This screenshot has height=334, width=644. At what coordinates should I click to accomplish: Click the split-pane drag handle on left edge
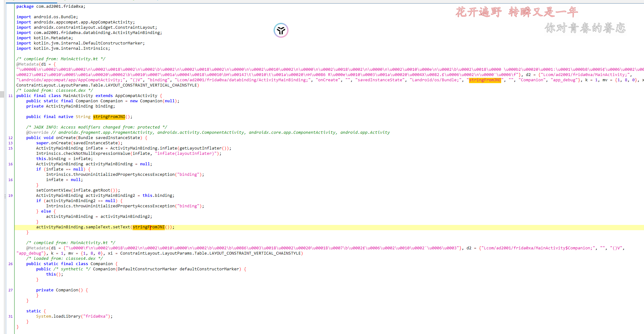[5, 196]
